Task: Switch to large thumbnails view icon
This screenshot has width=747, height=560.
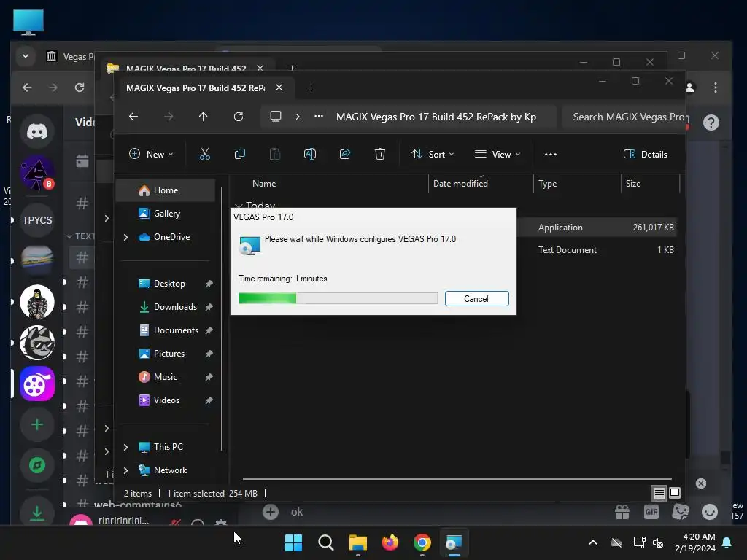Action: coord(675,494)
